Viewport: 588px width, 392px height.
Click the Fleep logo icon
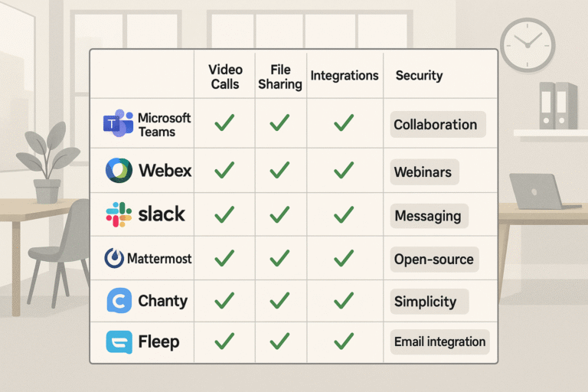coord(119,341)
